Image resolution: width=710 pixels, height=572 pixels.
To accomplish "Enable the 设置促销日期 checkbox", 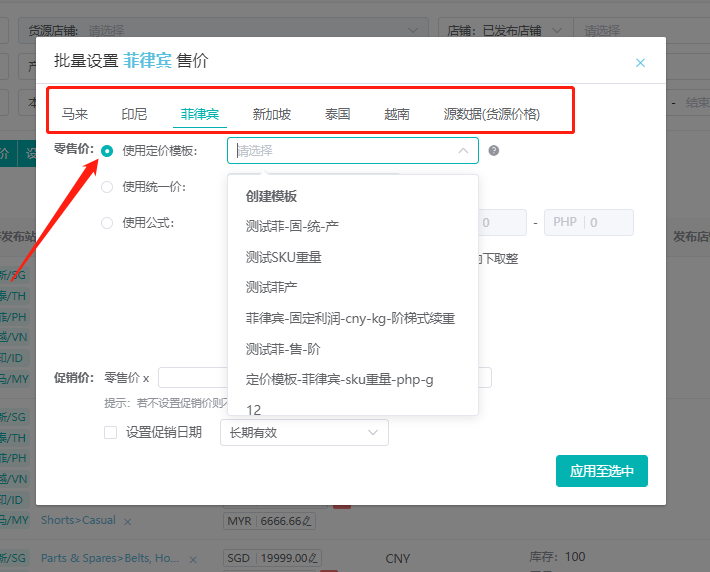I will pos(111,432).
